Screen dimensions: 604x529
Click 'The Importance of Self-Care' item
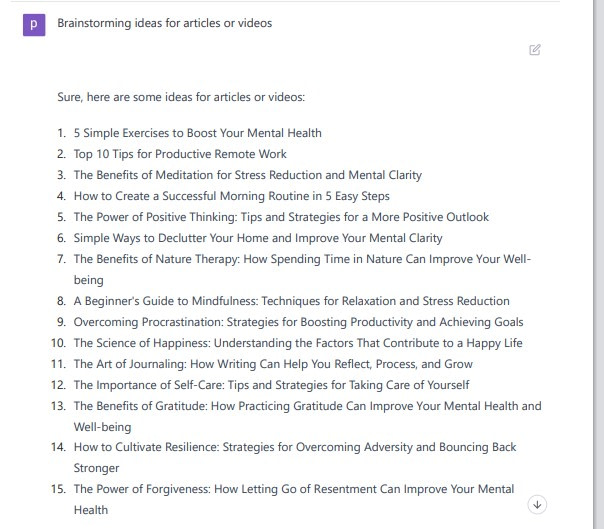pos(272,385)
